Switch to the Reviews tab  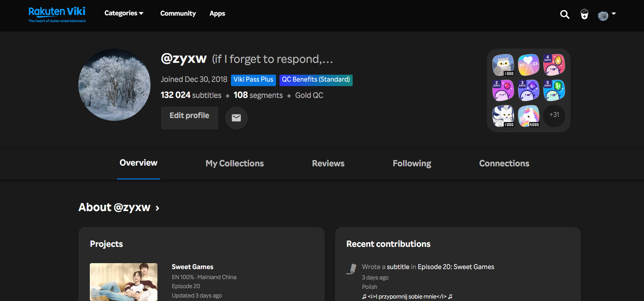coord(328,163)
